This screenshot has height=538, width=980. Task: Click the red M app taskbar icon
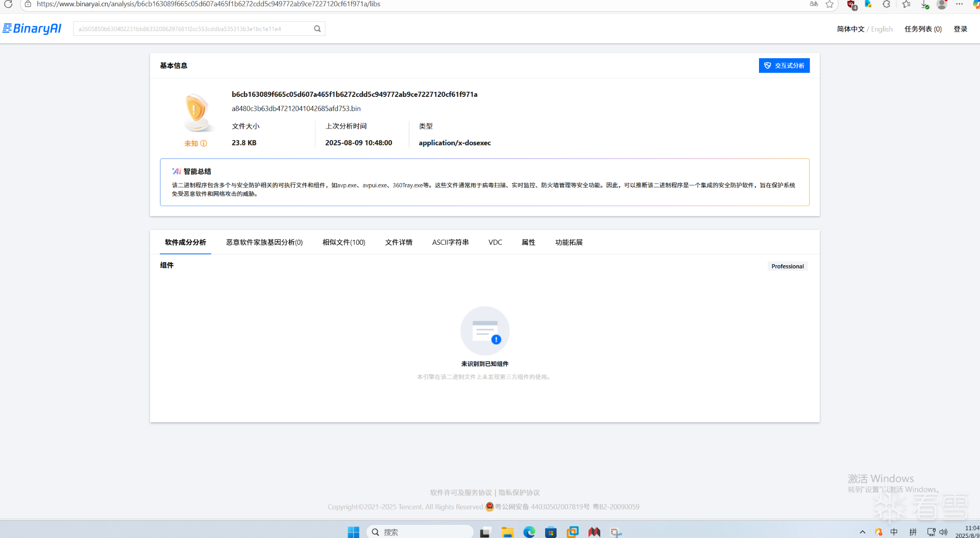tap(594, 532)
